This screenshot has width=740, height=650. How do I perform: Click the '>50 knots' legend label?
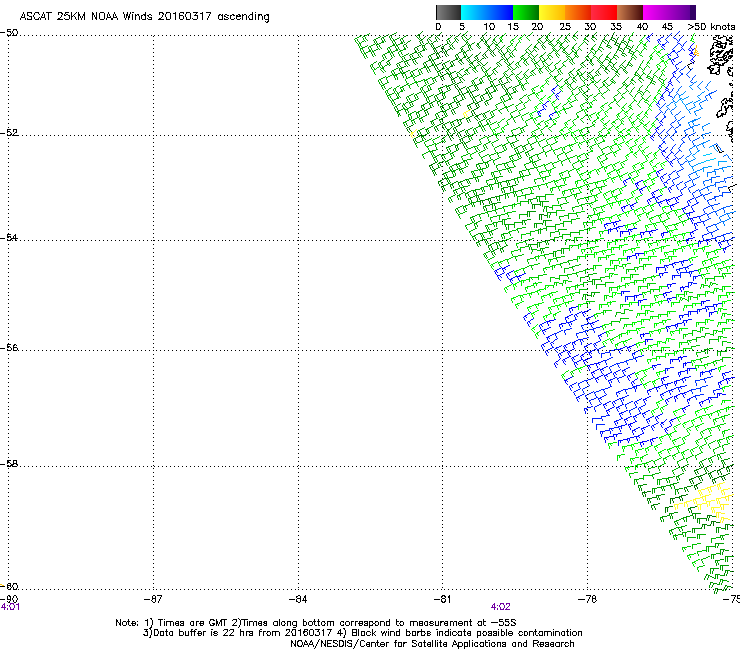pos(711,27)
